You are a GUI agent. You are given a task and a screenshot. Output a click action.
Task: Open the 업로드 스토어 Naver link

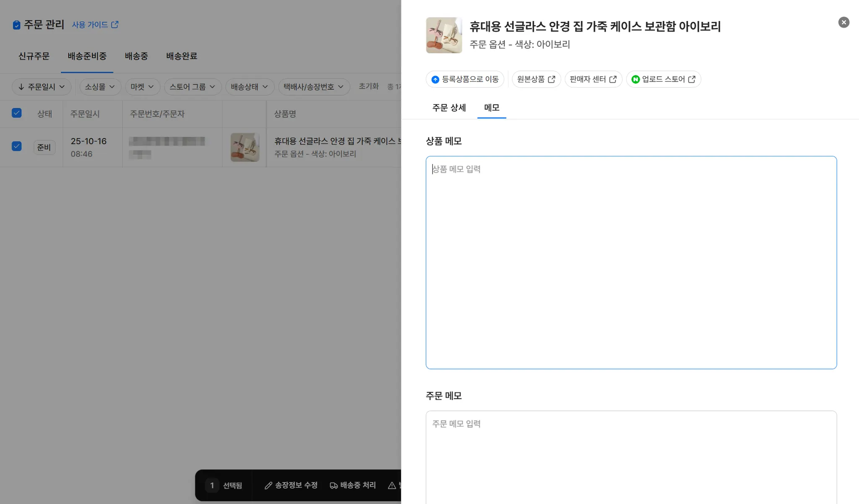663,79
